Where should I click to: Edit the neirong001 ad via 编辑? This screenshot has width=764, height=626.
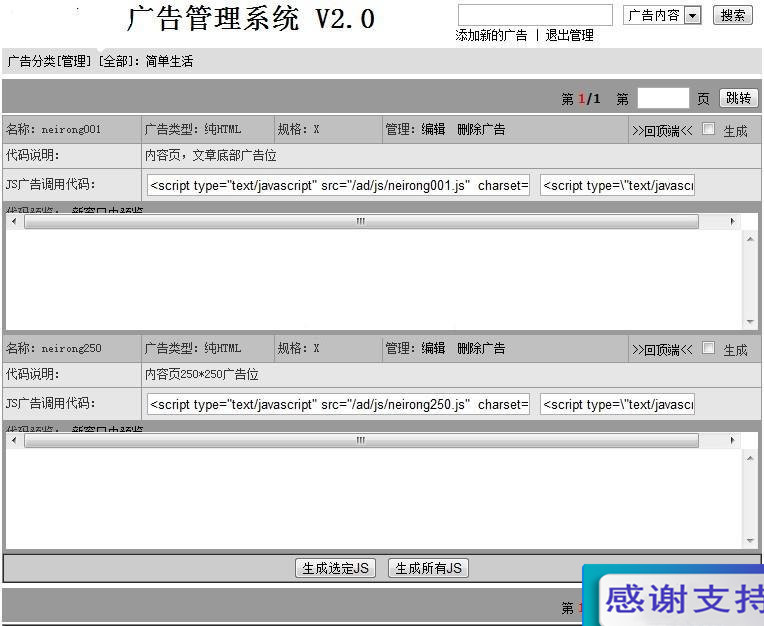433,130
